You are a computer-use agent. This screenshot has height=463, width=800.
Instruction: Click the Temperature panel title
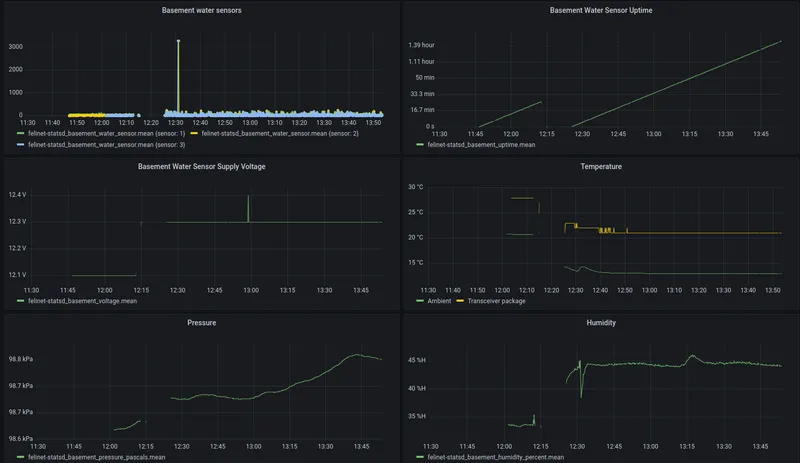pyautogui.click(x=601, y=166)
